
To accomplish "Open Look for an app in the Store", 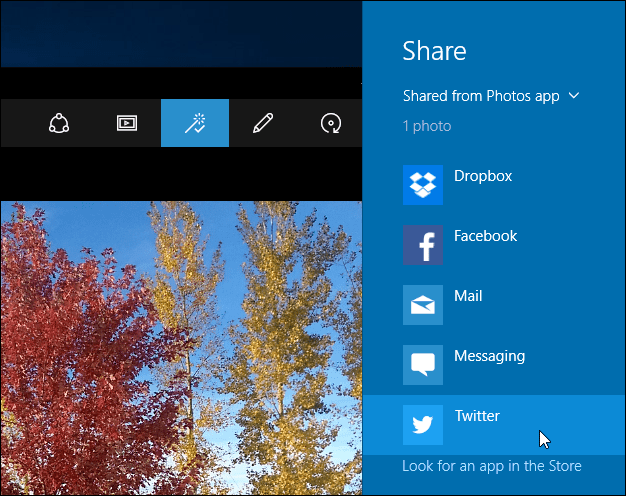I will click(492, 466).
